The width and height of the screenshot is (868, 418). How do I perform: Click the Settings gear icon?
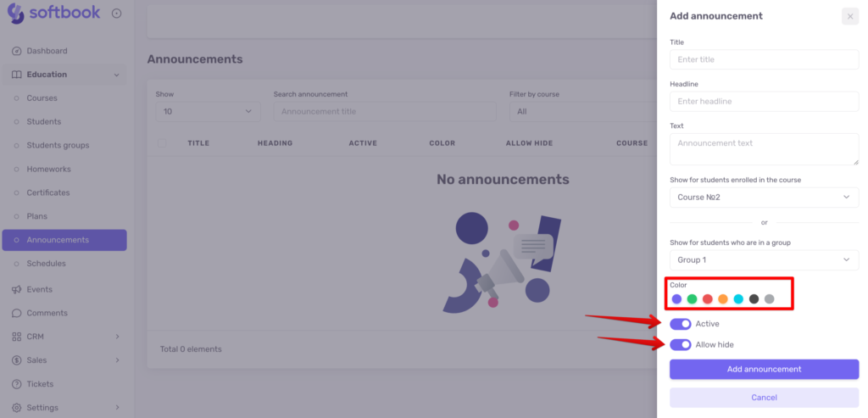point(17,408)
